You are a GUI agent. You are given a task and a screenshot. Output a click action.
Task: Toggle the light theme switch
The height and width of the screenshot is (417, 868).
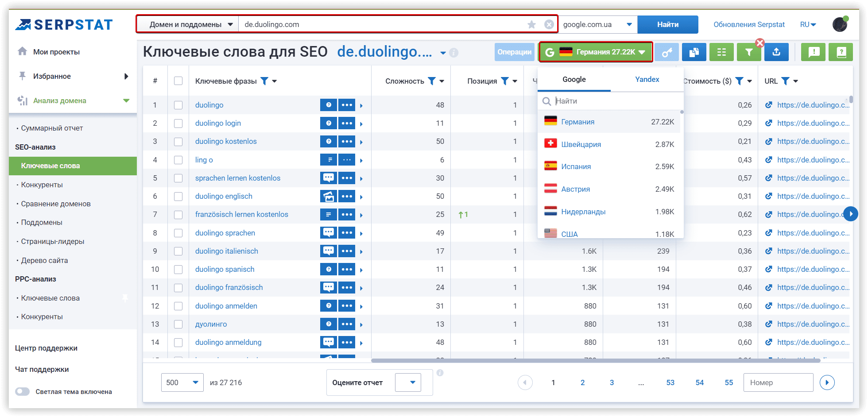click(x=22, y=391)
